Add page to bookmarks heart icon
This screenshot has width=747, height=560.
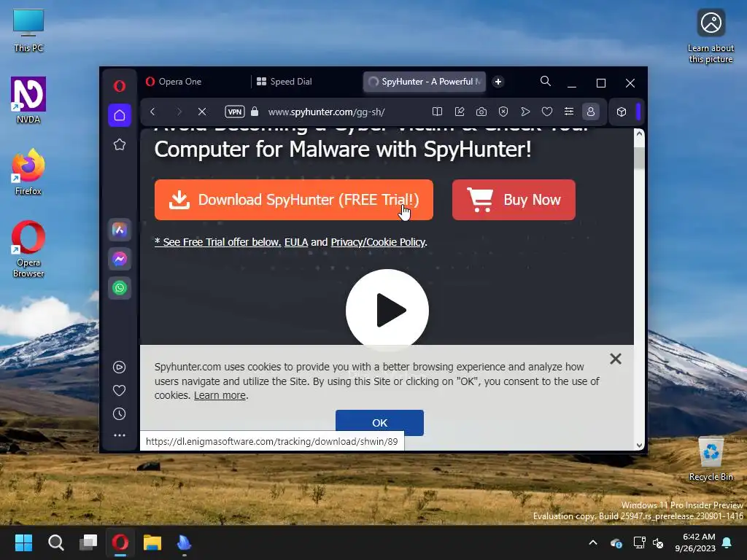pos(547,112)
